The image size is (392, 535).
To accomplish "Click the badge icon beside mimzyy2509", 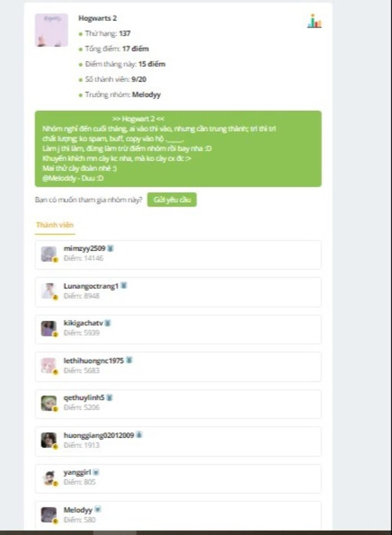I will [x=110, y=248].
